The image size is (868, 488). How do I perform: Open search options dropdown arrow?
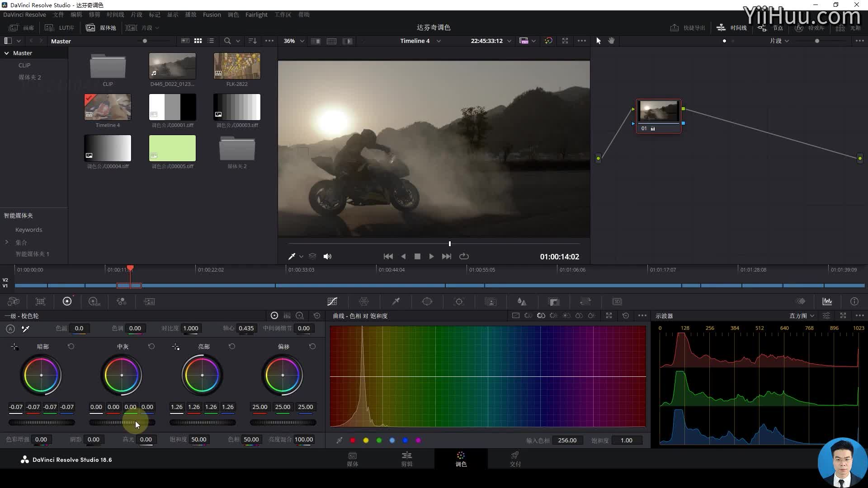coord(238,41)
